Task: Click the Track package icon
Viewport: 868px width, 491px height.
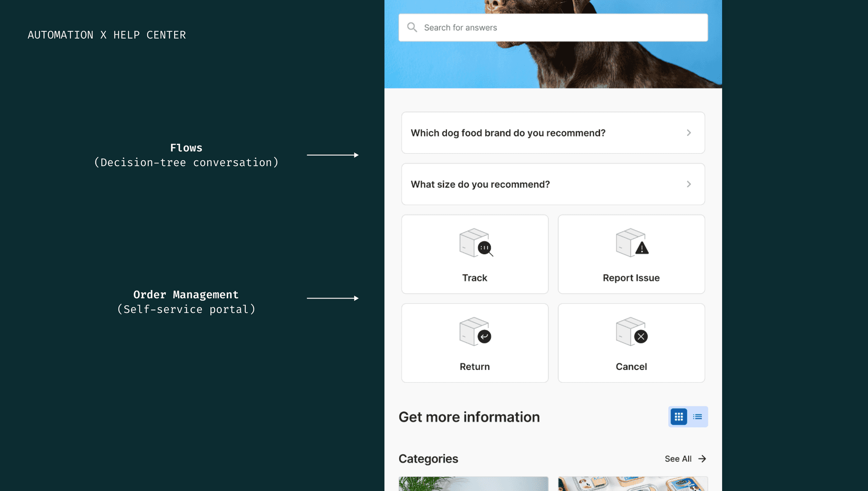Action: (x=476, y=243)
